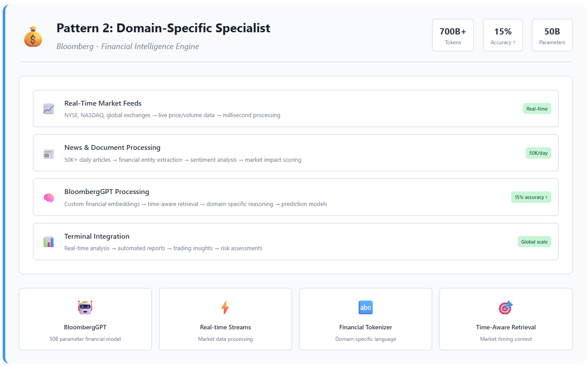The width and height of the screenshot is (588, 366).
Task: Click the Bloomberg - Financial Intelligence Engine subtitle
Action: click(128, 46)
